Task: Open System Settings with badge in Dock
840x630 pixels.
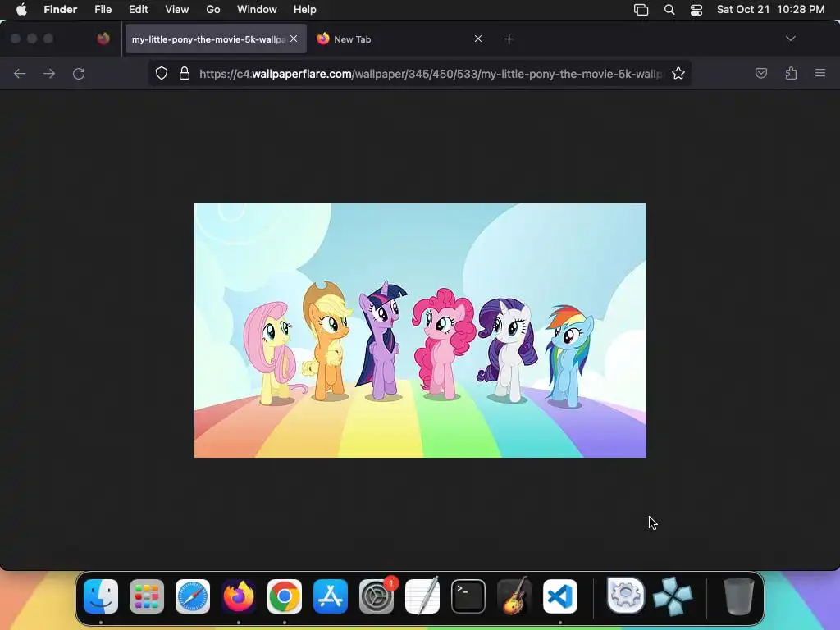Action: (377, 596)
